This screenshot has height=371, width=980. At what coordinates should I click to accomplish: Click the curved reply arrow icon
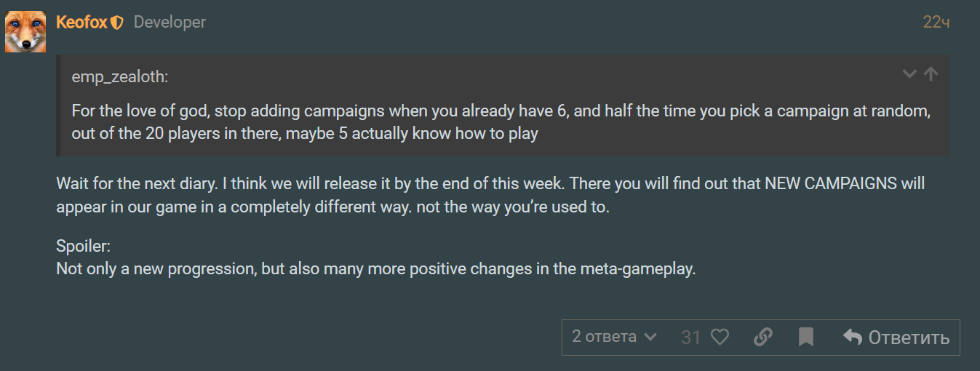pyautogui.click(x=852, y=337)
